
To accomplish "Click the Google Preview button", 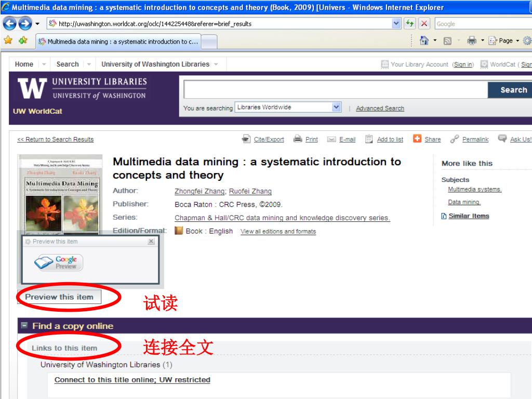I will [59, 262].
